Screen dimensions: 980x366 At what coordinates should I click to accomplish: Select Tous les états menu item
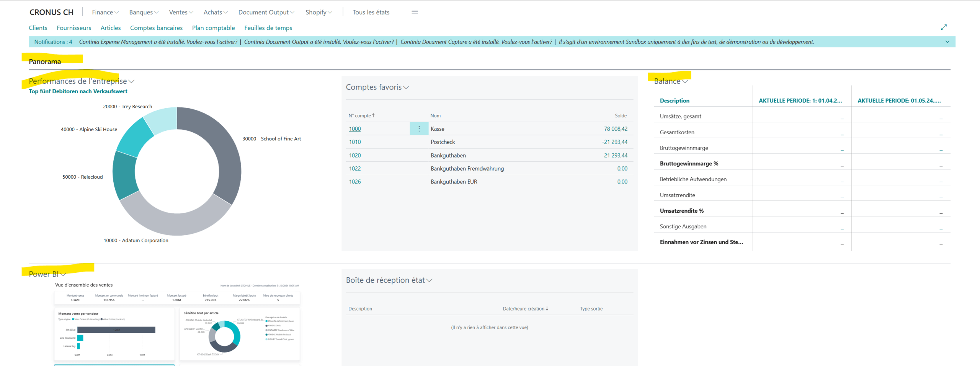pos(371,12)
